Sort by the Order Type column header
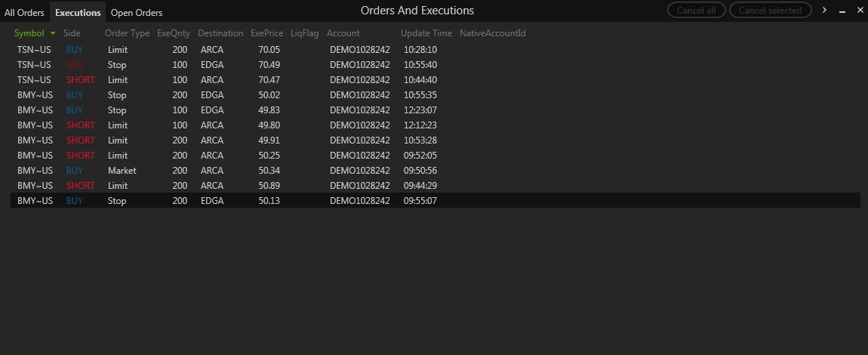Screen dimensions: 868x355 click(127, 33)
